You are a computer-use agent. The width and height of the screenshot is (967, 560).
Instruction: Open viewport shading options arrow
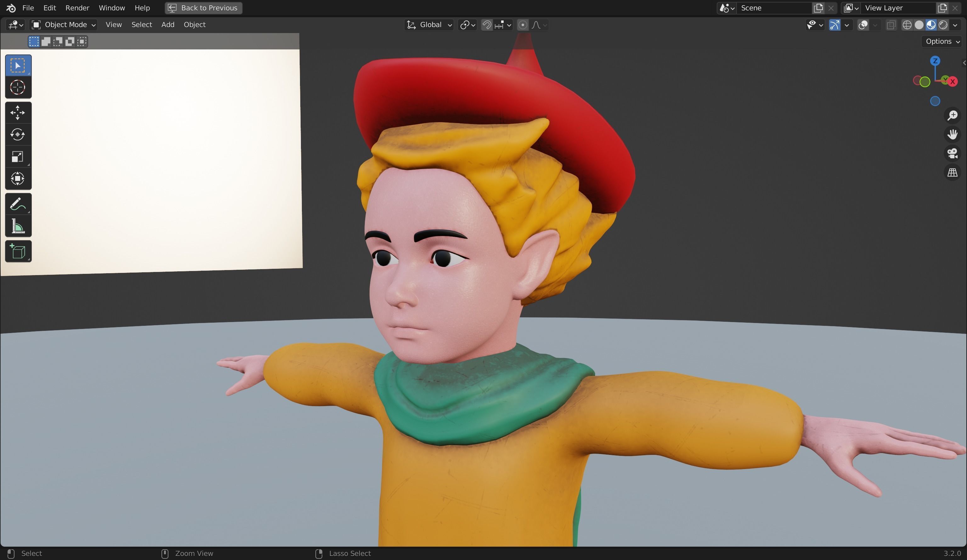click(x=955, y=25)
